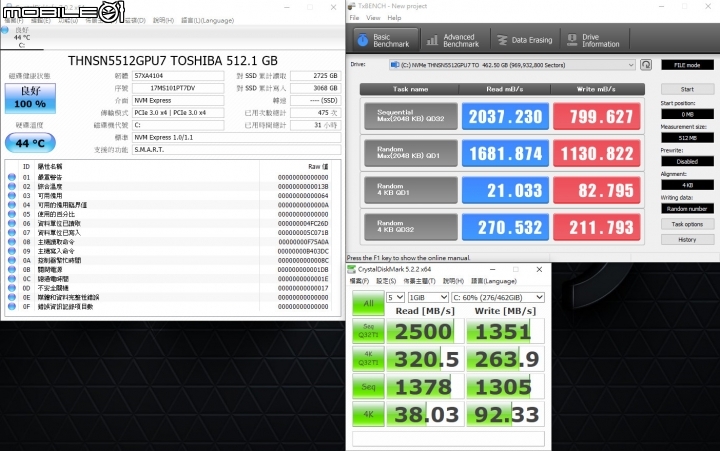Click the eraser icon on Data Erasing tab

pos(502,40)
